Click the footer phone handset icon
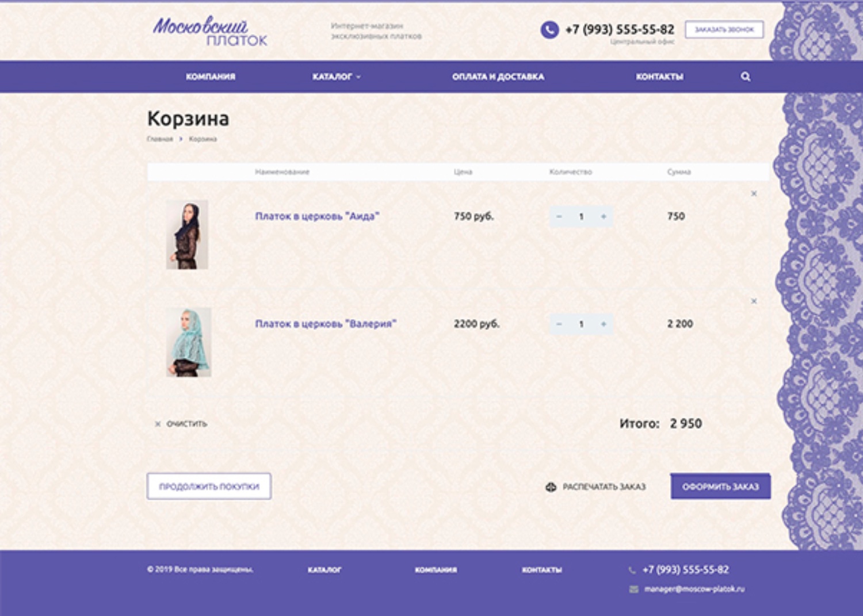Screen dimensions: 863x616 [632, 570]
